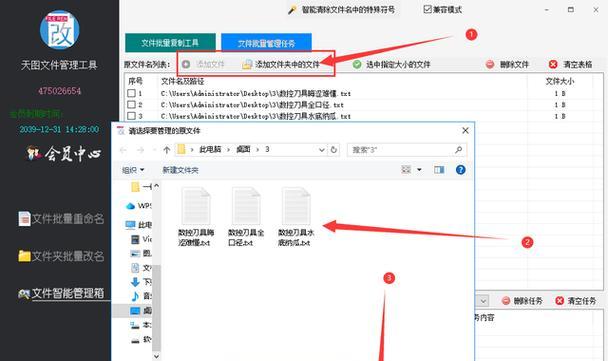Open 文件批量重命名 in the sidebar
This screenshot has width=608, height=361.
coord(61,219)
